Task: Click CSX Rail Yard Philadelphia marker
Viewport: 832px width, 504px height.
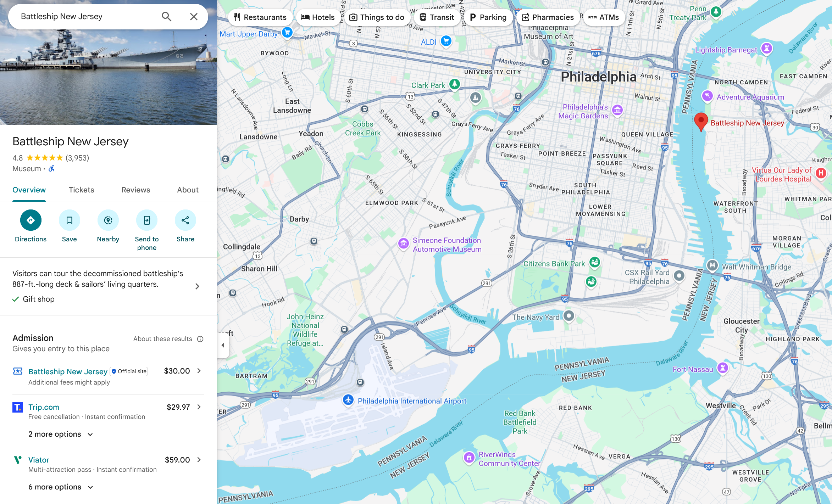Action: (x=679, y=276)
